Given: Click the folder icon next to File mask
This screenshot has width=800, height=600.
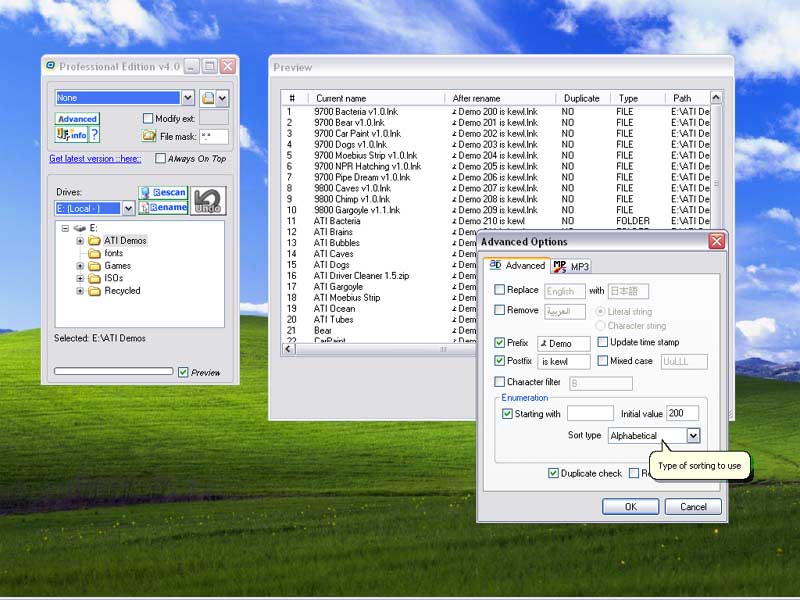Looking at the screenshot, I should point(148,136).
